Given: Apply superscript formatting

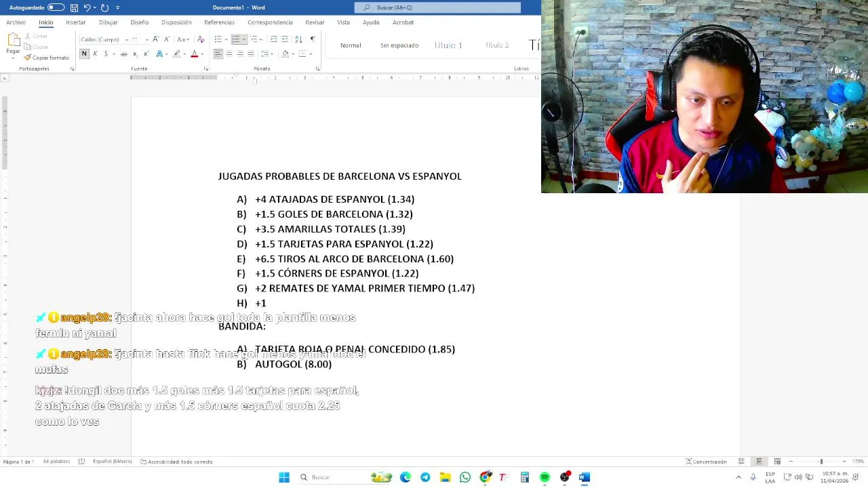Looking at the screenshot, I should (146, 54).
